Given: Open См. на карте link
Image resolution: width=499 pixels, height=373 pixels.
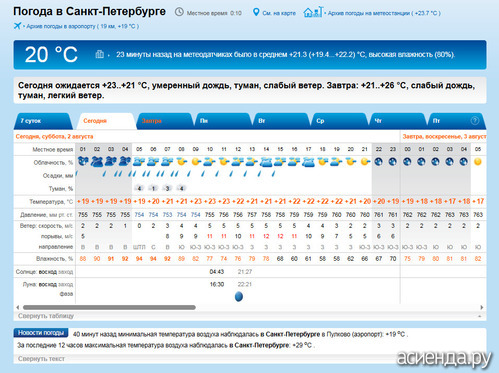Looking at the screenshot, I should [x=279, y=13].
